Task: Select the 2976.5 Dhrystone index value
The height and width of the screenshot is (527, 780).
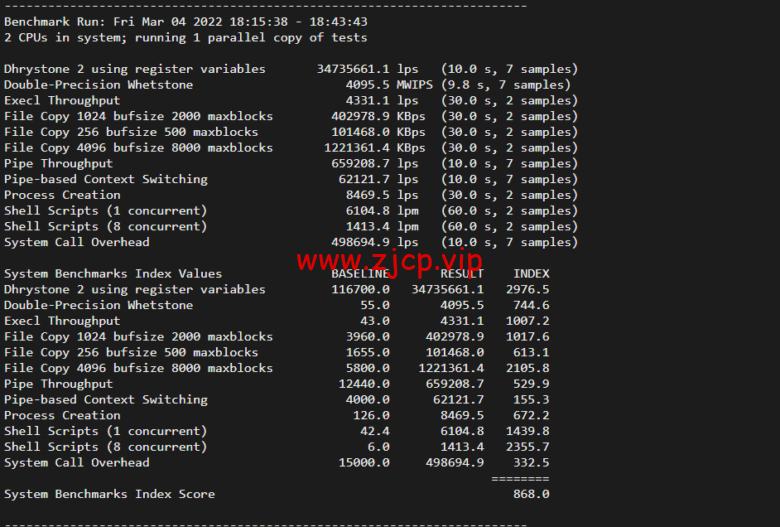Action: (x=528, y=290)
